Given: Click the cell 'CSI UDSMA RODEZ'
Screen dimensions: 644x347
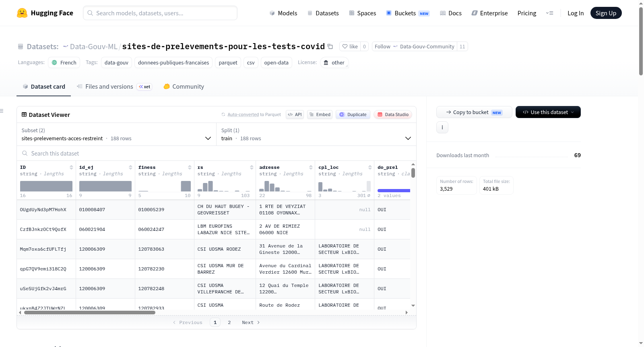Looking at the screenshot, I should 225,249.
